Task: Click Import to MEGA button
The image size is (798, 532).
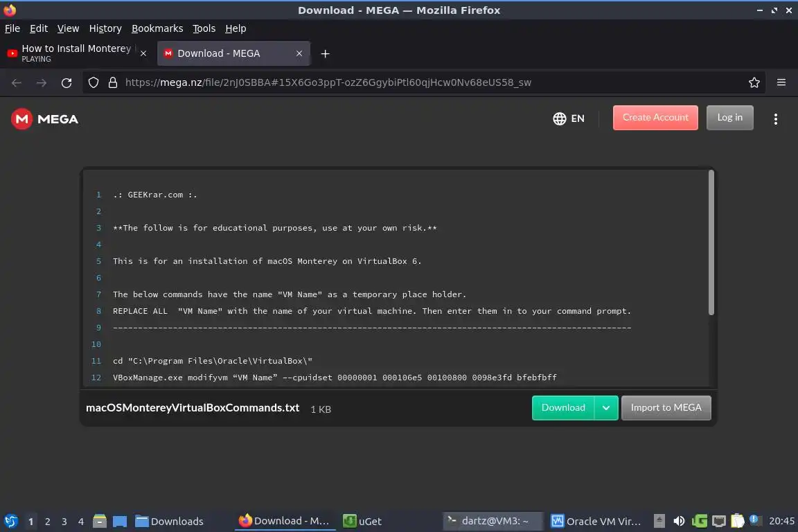Action: pos(666,408)
